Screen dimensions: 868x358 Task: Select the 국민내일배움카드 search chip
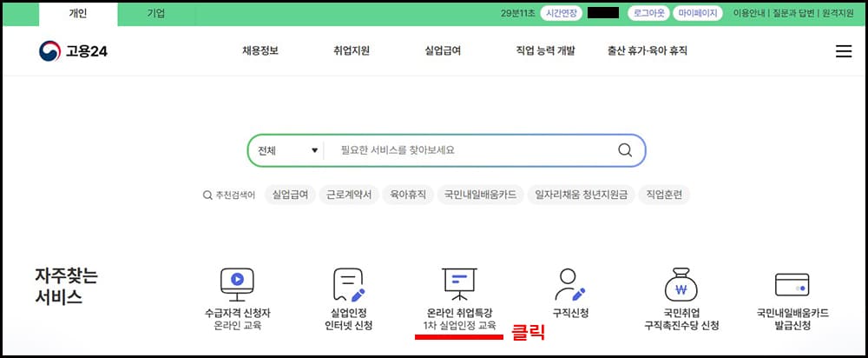[480, 195]
